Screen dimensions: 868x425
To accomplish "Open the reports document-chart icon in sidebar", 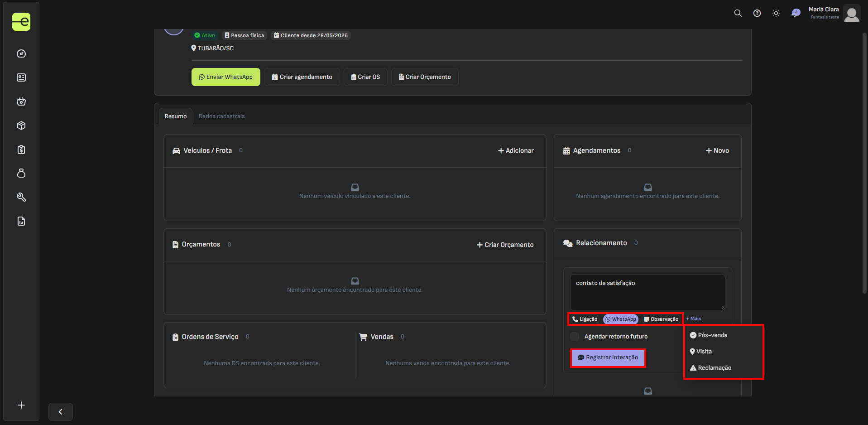I will [x=21, y=221].
